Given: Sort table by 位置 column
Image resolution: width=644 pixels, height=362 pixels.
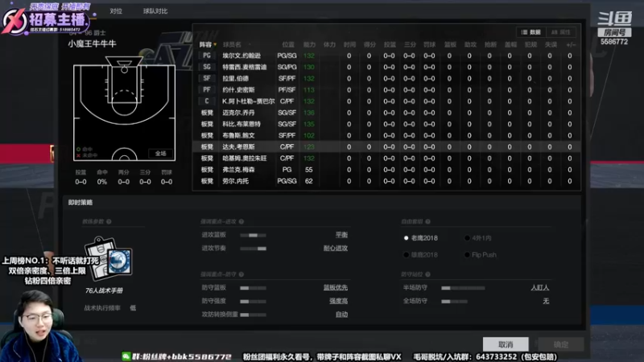Looking at the screenshot, I should [288, 44].
